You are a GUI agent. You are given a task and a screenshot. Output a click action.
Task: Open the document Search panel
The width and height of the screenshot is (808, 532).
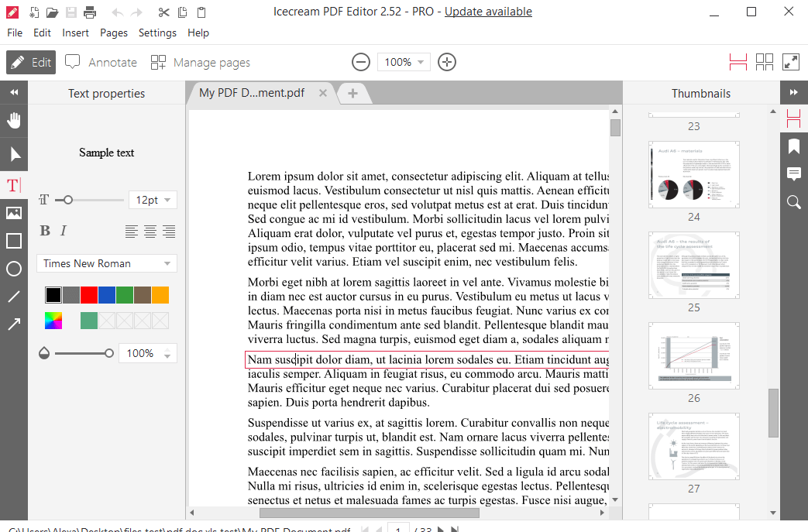point(793,202)
